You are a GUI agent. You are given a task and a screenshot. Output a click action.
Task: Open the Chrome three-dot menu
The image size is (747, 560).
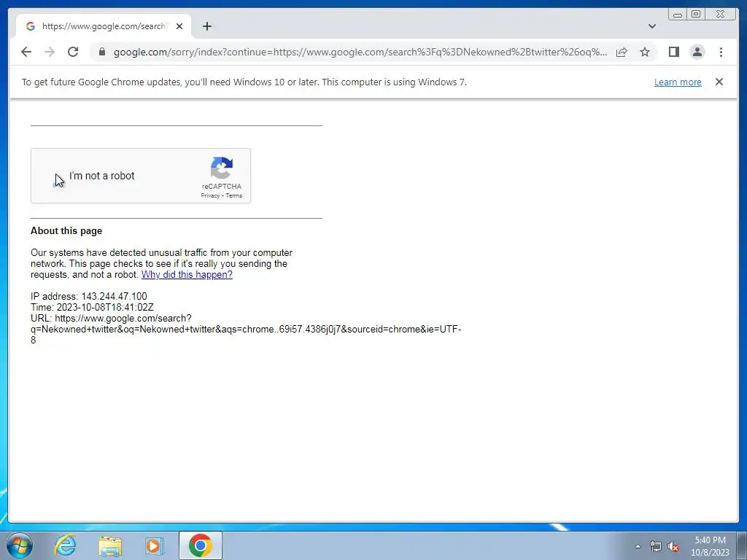[x=721, y=52]
